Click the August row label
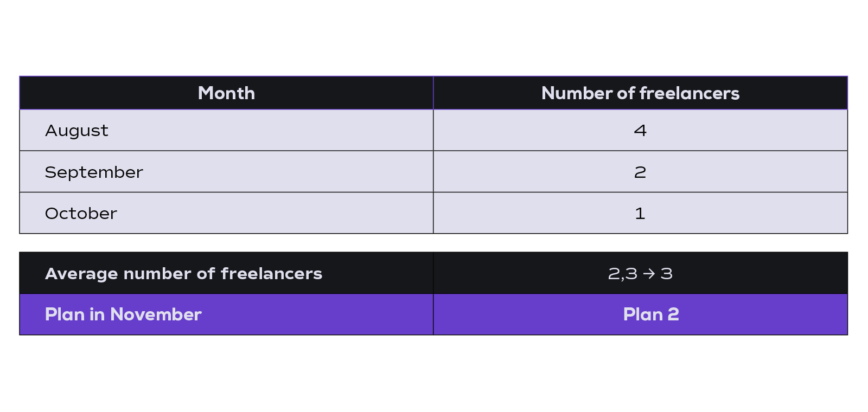Image resolution: width=868 pixels, height=412 pixels. [76, 131]
